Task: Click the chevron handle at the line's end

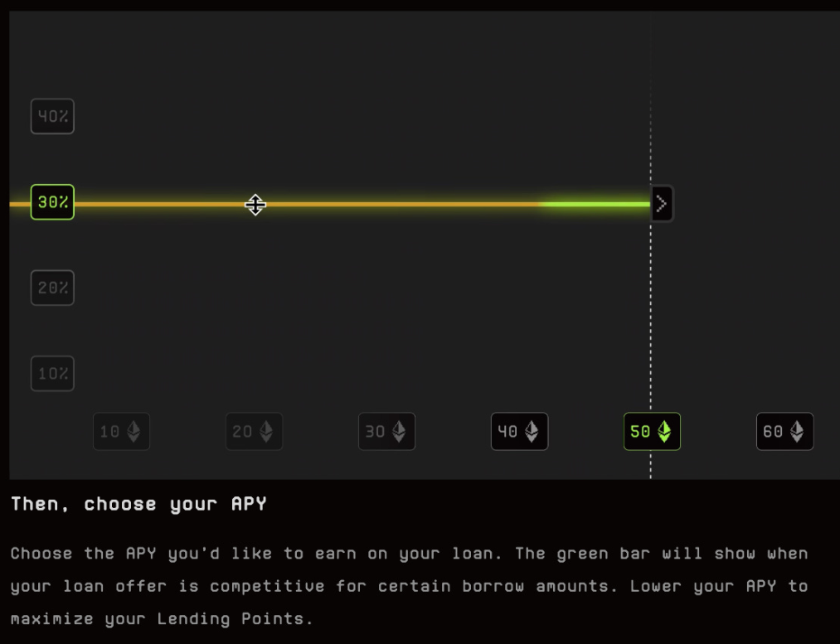Action: tap(662, 204)
